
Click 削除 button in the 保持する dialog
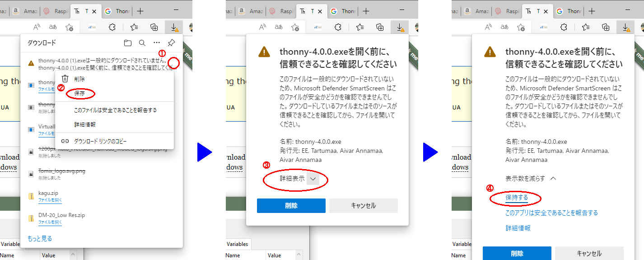[x=517, y=253]
